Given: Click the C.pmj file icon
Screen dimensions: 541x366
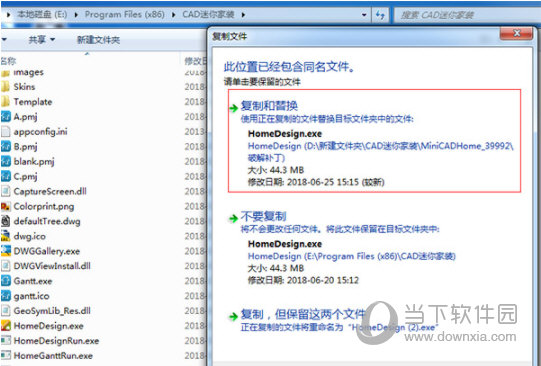Looking at the screenshot, I should point(6,176).
